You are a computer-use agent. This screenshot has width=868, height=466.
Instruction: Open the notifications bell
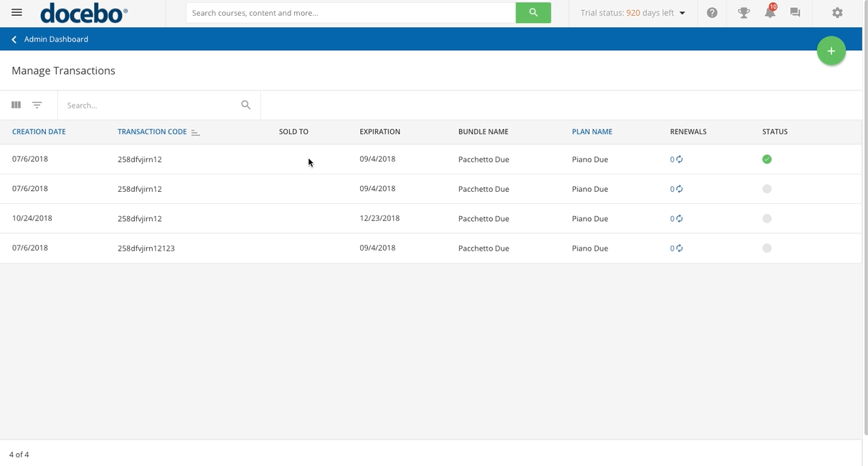(x=769, y=13)
